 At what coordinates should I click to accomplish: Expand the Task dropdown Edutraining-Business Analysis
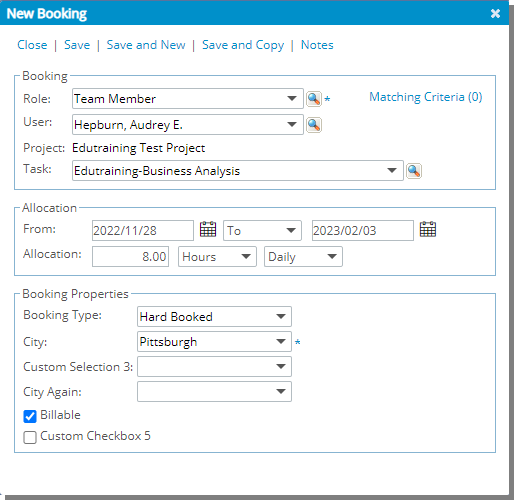click(238, 171)
